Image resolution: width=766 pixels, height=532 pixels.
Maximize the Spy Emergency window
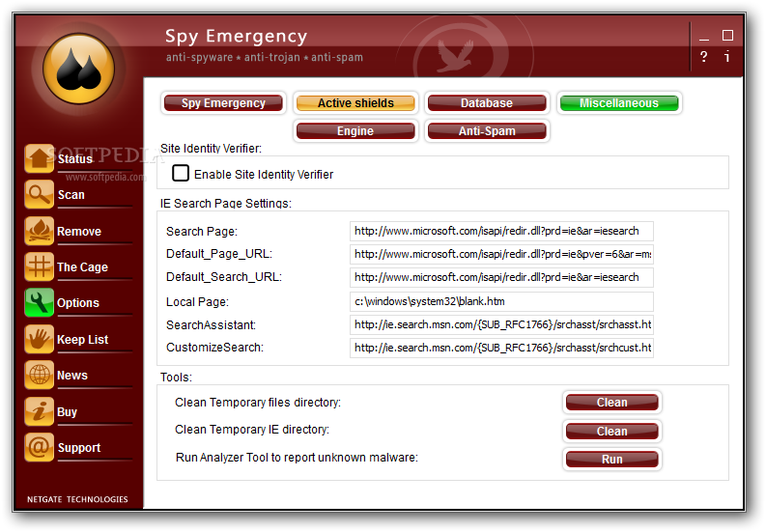coord(727,35)
